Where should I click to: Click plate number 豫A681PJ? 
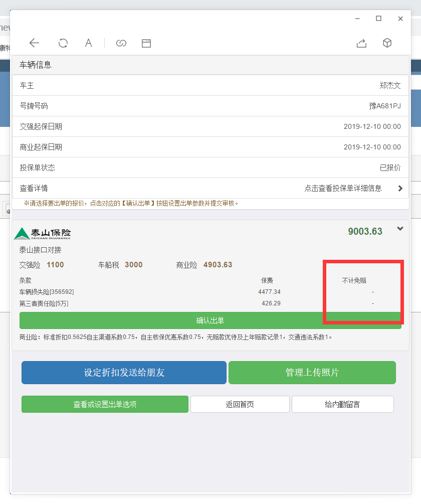coord(385,106)
